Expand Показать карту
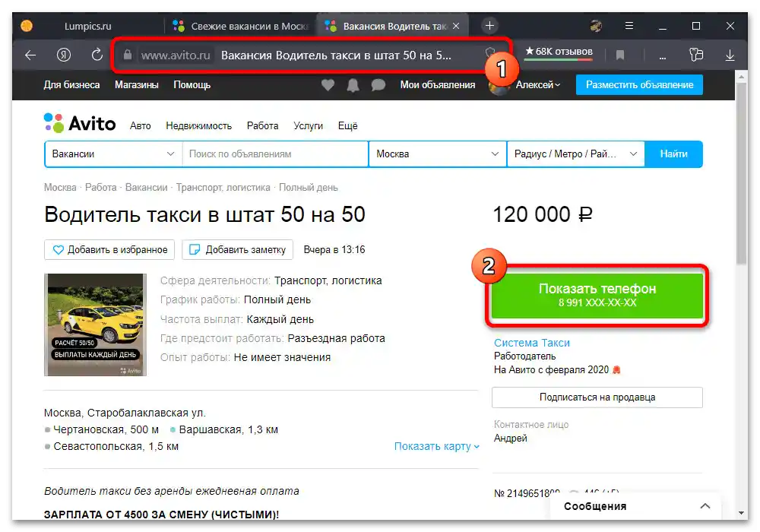The height and width of the screenshot is (532, 760). click(437, 446)
